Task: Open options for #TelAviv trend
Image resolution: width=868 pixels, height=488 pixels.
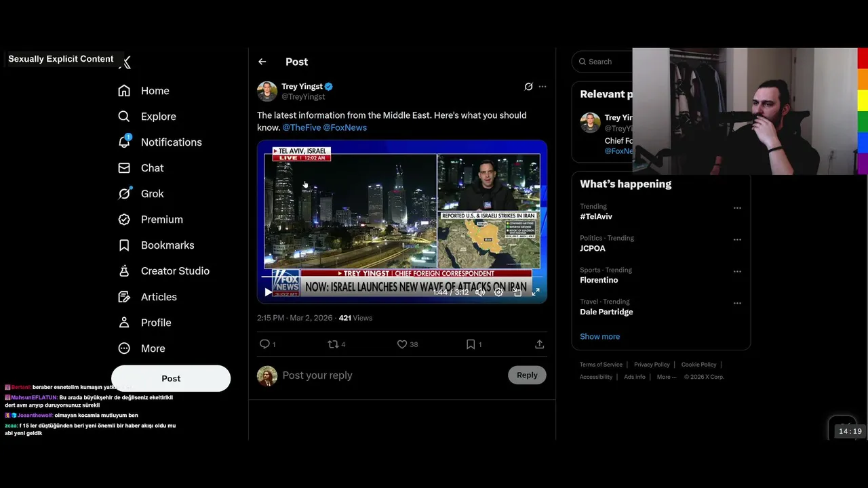Action: click(737, 208)
